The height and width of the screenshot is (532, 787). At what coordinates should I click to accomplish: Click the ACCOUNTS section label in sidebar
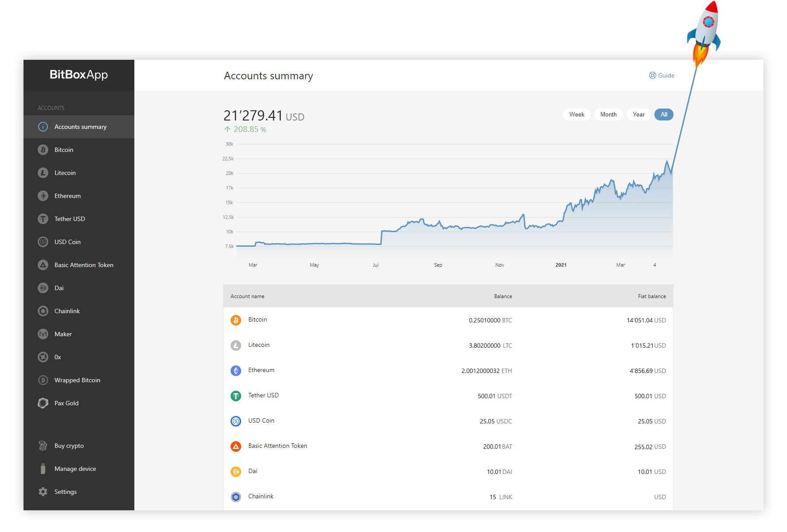coord(51,108)
